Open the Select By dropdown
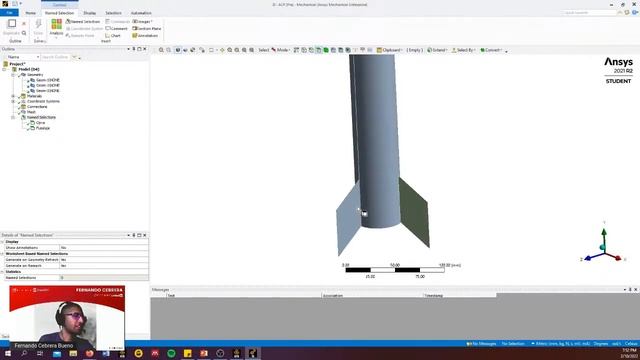Image resolution: width=640 pixels, height=360 pixels. [x=463, y=50]
